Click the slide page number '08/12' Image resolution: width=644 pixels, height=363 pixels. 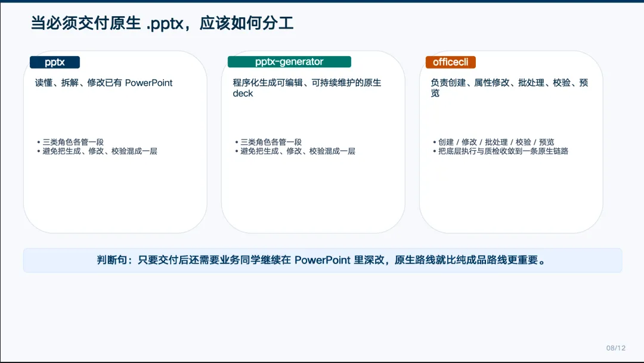[x=615, y=348]
